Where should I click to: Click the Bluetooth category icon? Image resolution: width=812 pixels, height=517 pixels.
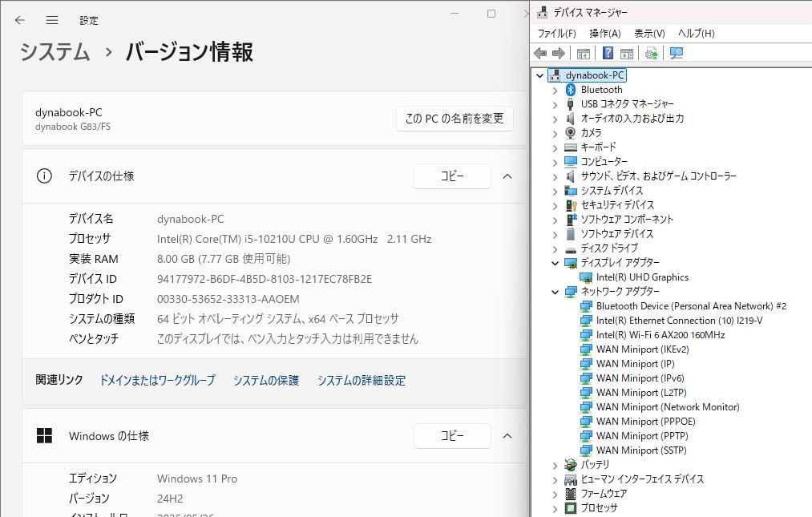coord(570,90)
